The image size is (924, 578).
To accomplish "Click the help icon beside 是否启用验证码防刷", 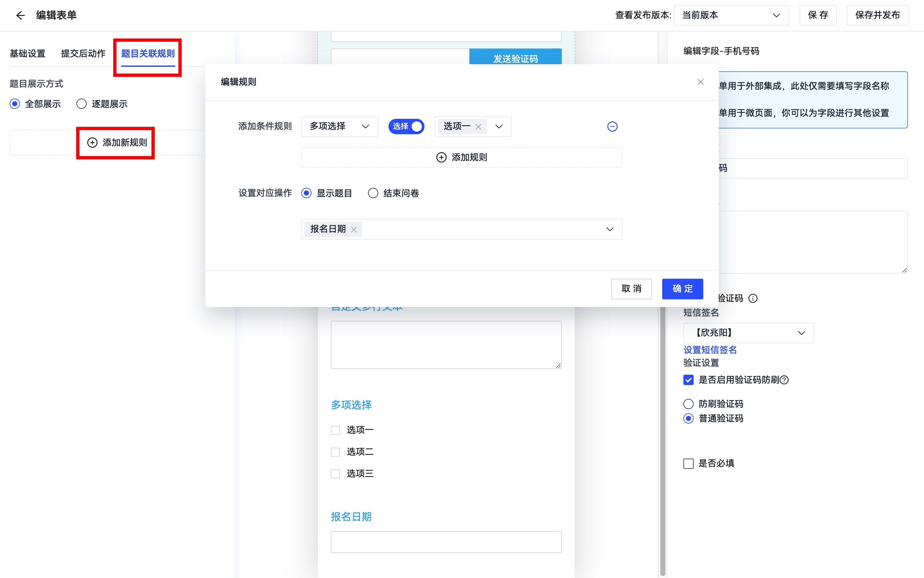I will tap(784, 380).
